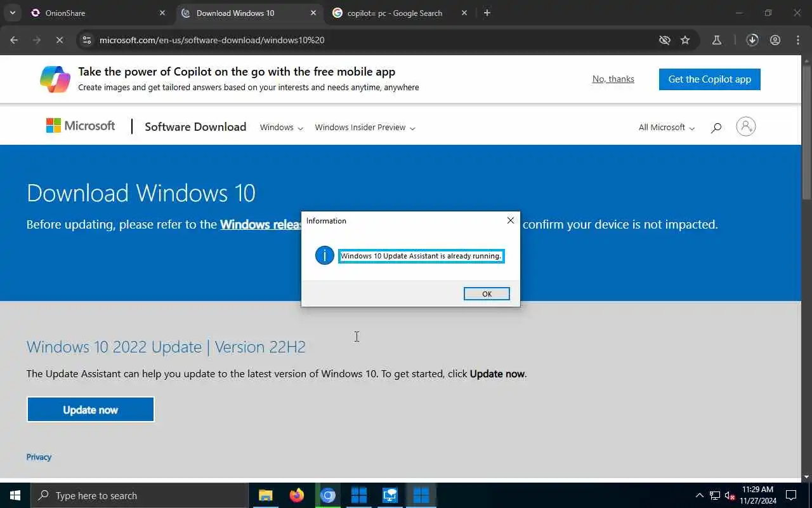812x508 pixels.
Task: Click Get the Copilot app button
Action: point(710,79)
